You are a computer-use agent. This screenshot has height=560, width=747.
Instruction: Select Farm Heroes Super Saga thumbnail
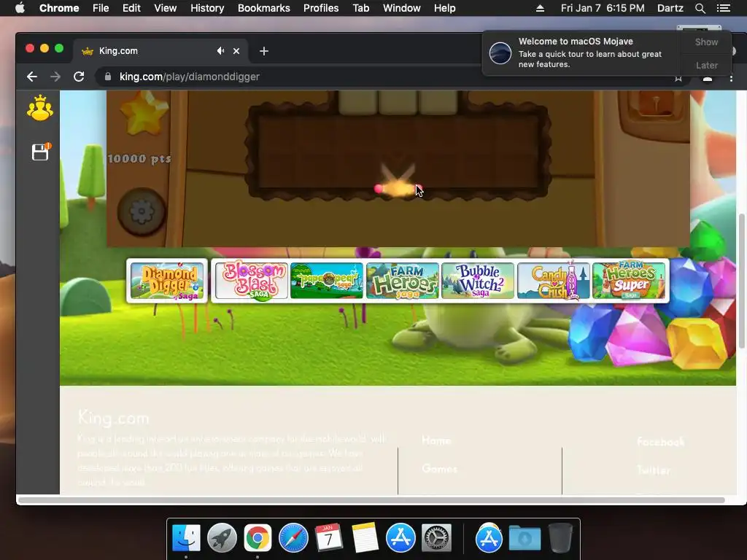[629, 281]
